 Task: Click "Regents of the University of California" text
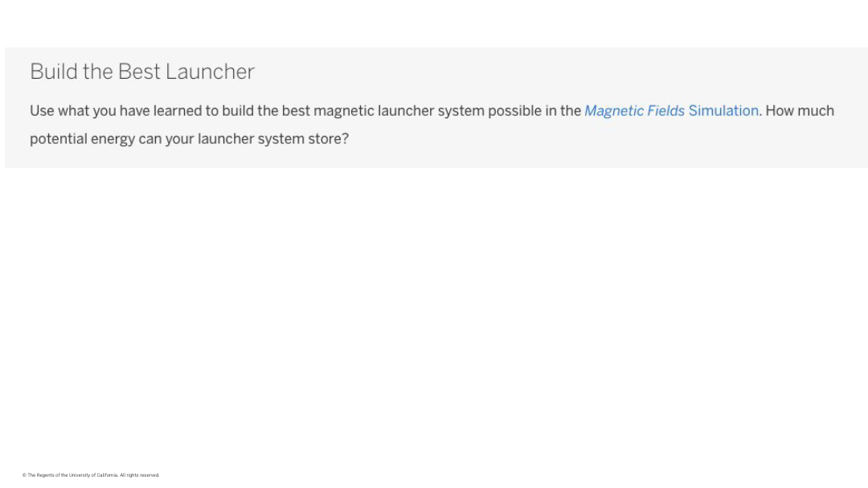(x=76, y=475)
